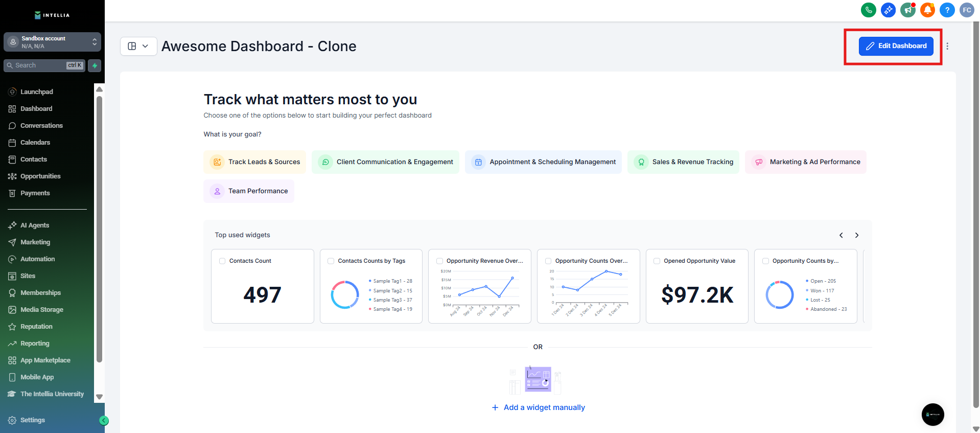Viewport: 980px width, 433px height.
Task: Open Sites in the sidebar
Action: pos(28,276)
